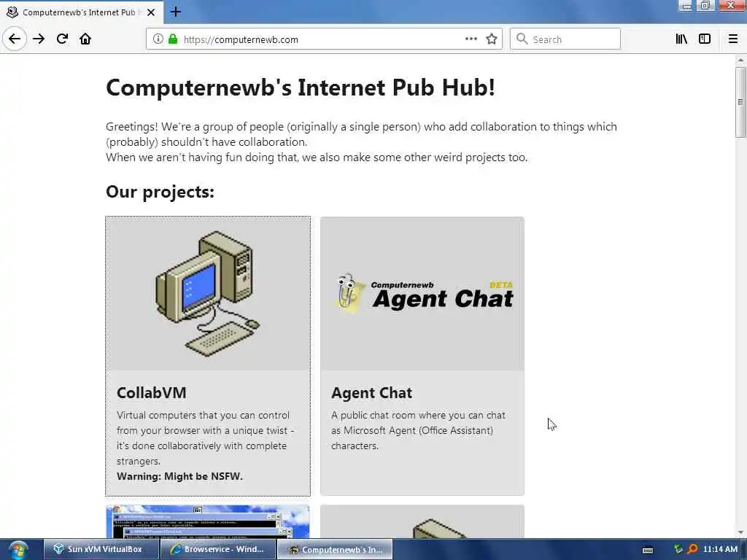The width and height of the screenshot is (747, 560).
Task: Open the CollabVM computer image
Action: point(208,293)
